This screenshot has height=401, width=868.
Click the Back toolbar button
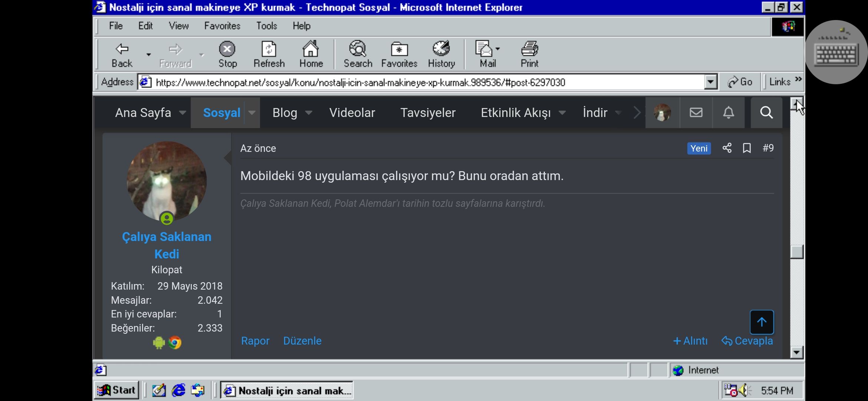122,55
